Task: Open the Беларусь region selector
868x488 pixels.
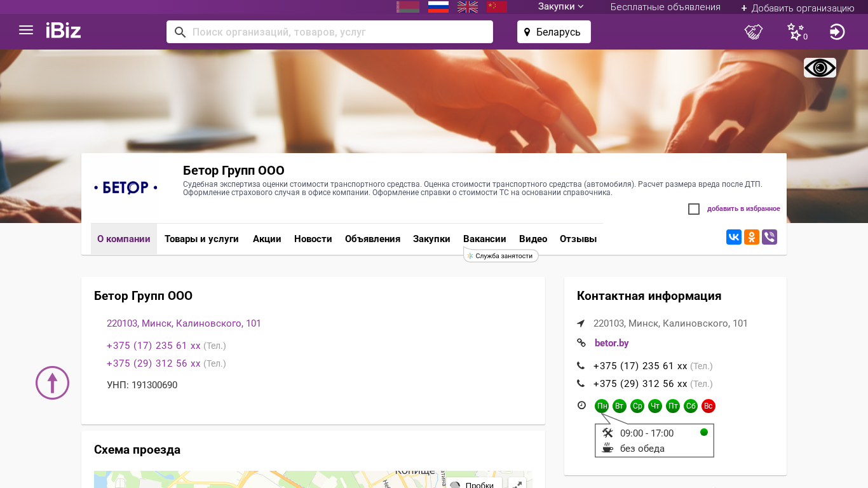Action: [x=553, y=32]
